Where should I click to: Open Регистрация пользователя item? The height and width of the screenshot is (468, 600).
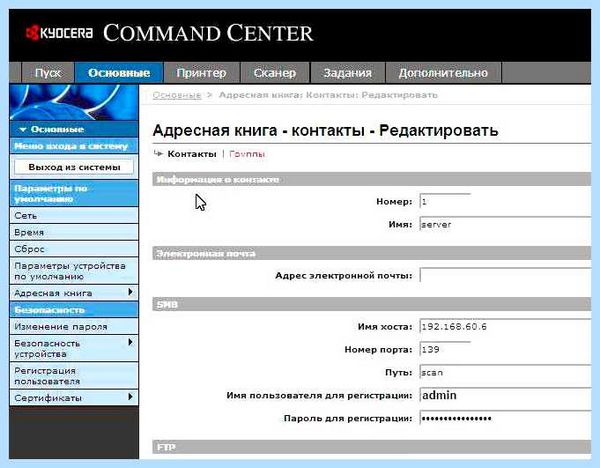74,376
